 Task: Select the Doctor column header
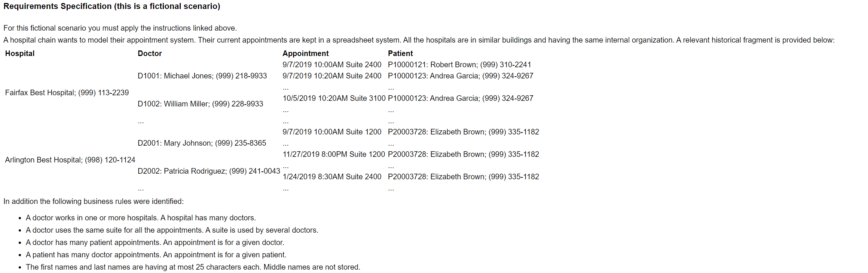tap(150, 53)
